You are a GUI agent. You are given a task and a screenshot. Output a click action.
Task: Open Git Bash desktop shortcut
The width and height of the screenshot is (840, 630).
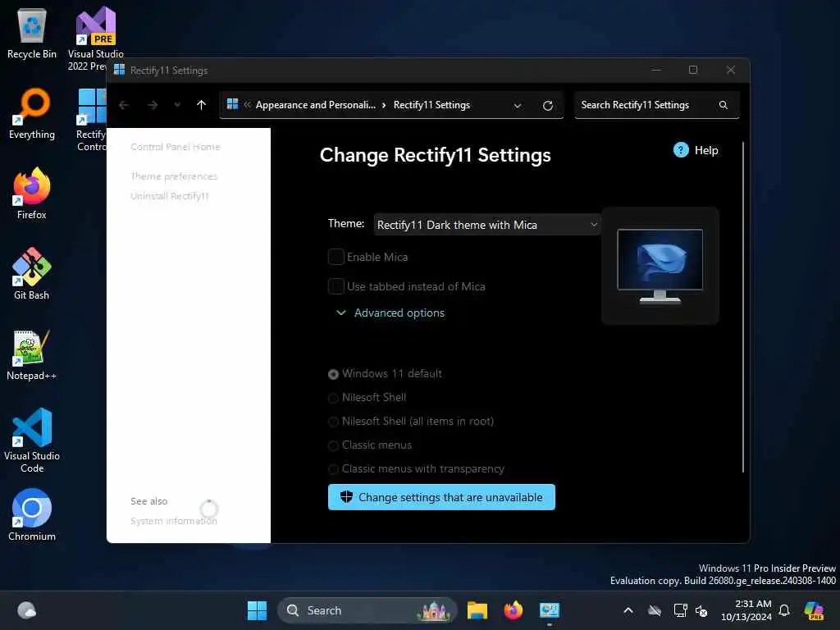pos(32,274)
